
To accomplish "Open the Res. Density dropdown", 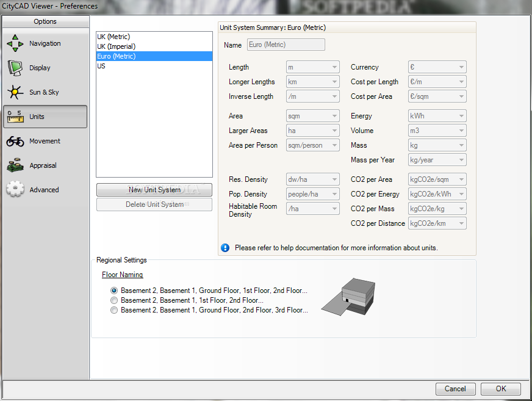I will click(x=312, y=179).
